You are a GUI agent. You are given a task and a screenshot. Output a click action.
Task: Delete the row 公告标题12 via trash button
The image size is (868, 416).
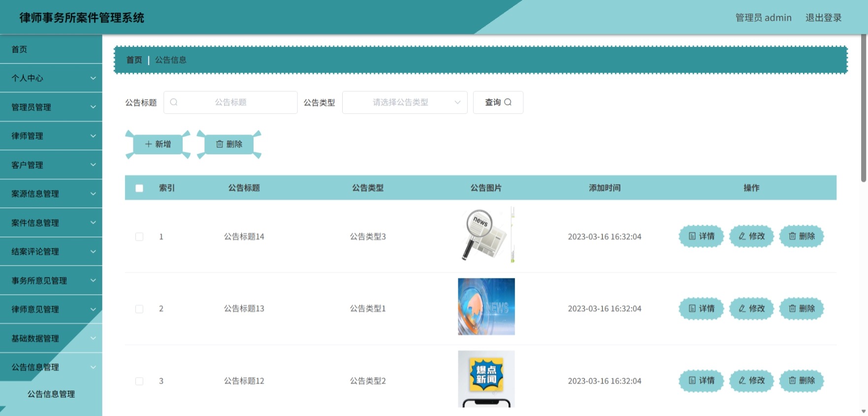coord(802,381)
